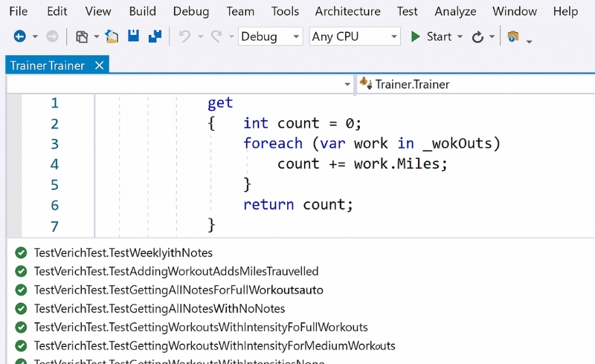The width and height of the screenshot is (595, 364).
Task: Select TestGettingAllNotesWithNoNotes test result
Action: point(159,308)
